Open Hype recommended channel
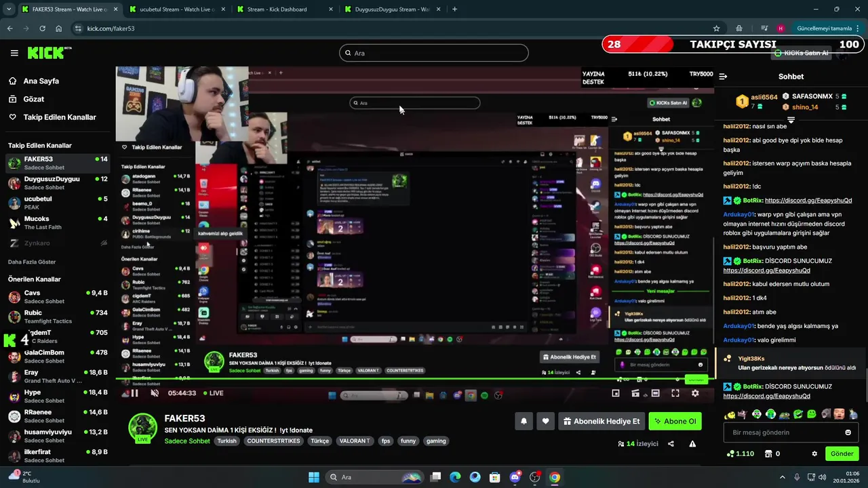This screenshot has width=868, height=488. [58, 396]
